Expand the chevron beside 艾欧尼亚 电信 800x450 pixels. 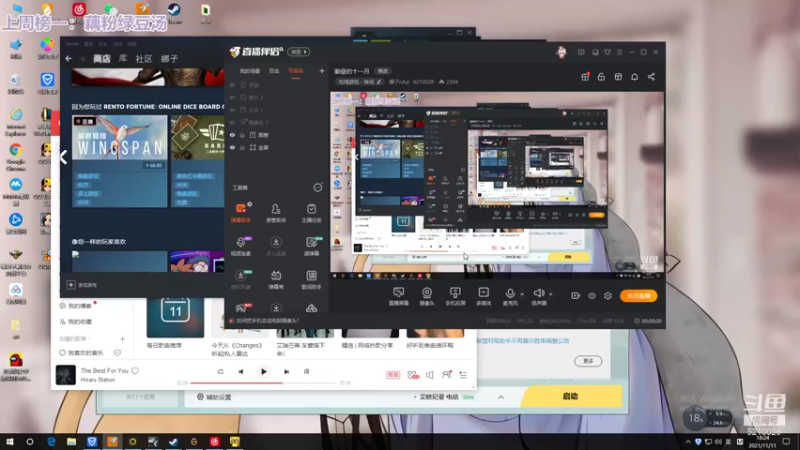[501, 397]
